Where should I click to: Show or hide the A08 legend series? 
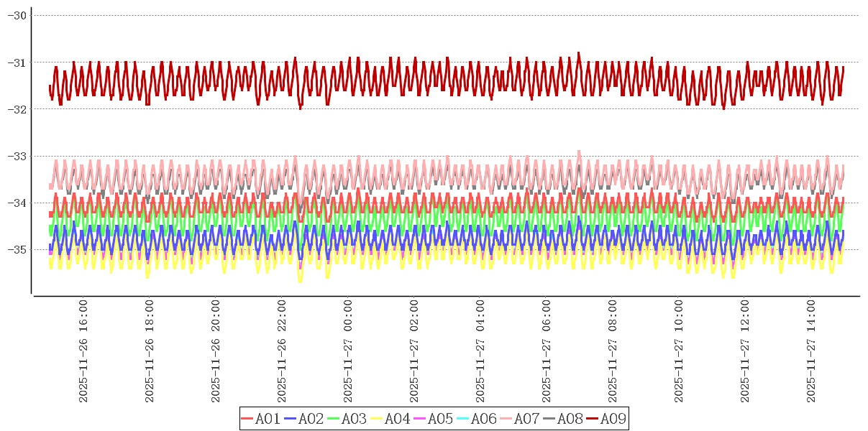[570, 419]
